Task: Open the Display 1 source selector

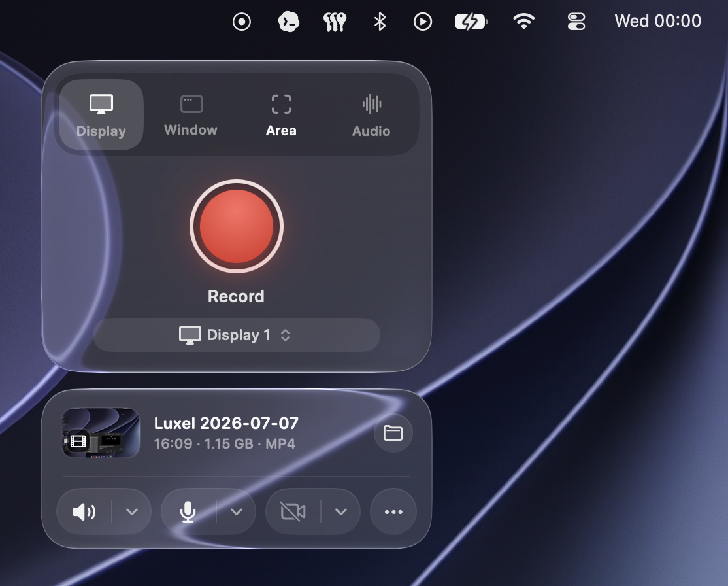Action: click(237, 335)
